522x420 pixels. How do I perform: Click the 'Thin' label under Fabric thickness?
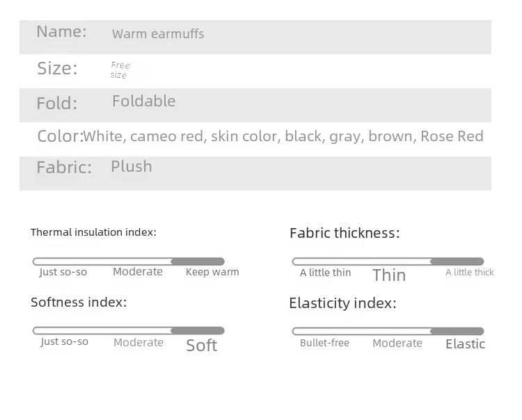tap(389, 275)
